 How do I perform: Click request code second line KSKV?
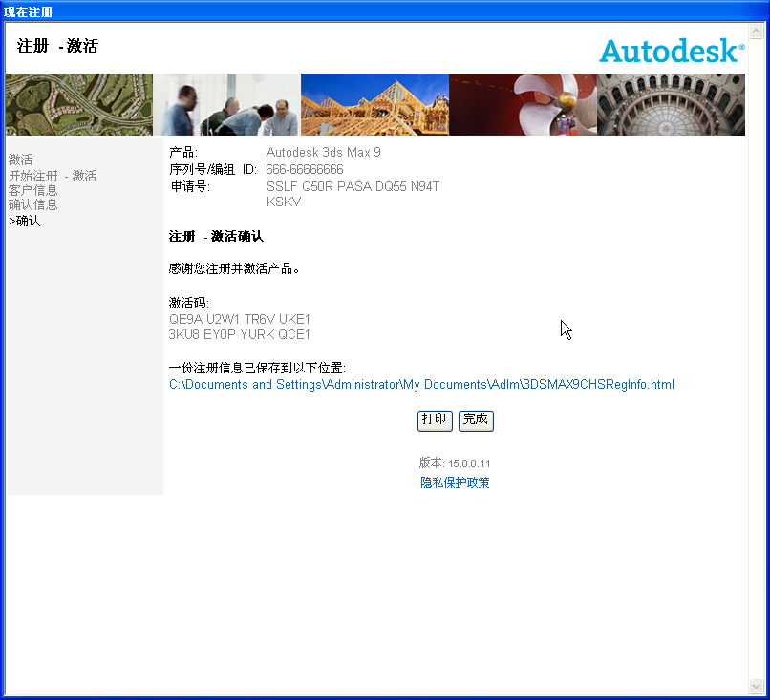tap(284, 202)
